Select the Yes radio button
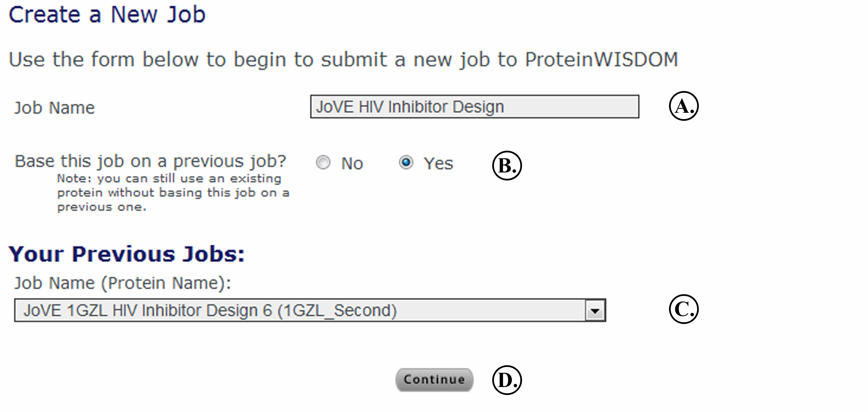Screen dimensions: 868x412 (406, 162)
